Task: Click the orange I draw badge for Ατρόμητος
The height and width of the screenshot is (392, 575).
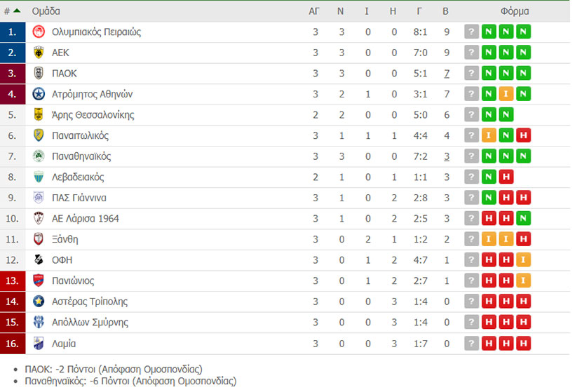Action: tap(506, 94)
